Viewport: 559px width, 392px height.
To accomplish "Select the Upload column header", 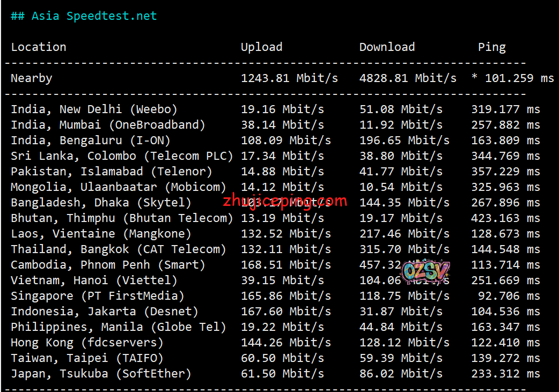I will pos(261,47).
